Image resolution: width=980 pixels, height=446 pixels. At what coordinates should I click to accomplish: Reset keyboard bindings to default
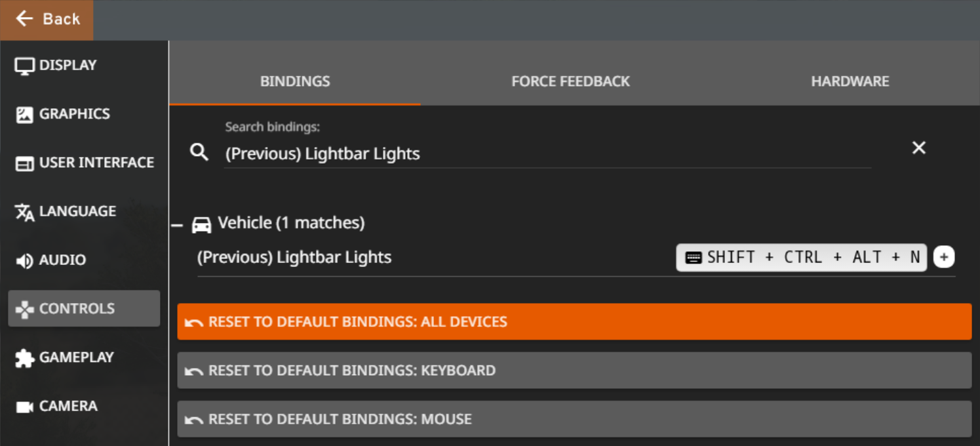574,371
